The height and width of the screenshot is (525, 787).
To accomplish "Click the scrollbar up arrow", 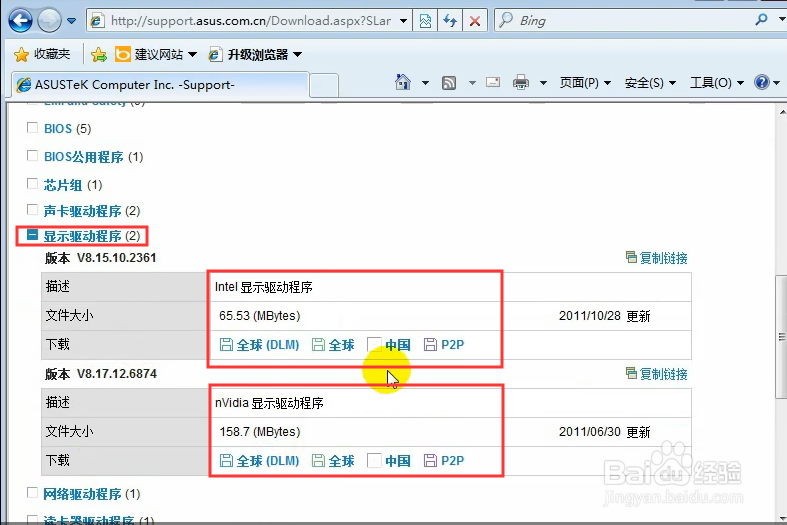I will coord(782,112).
